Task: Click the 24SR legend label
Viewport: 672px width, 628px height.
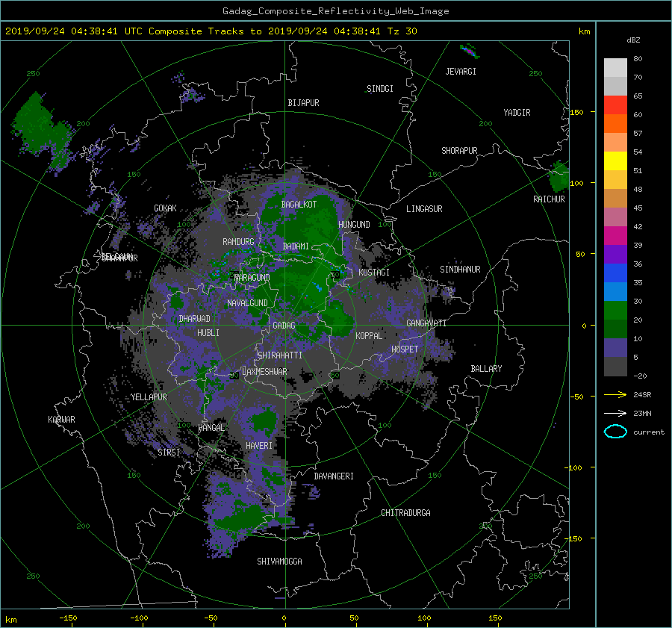Action: point(642,394)
